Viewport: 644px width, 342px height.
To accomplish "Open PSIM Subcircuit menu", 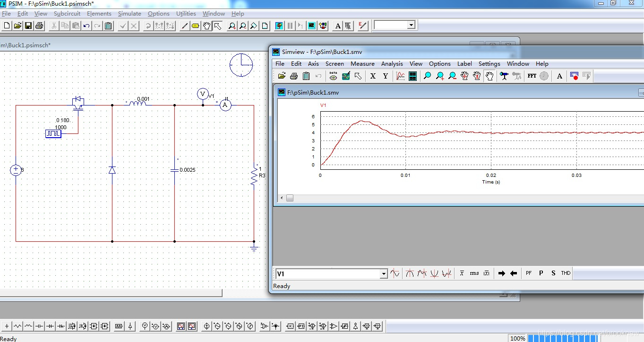I will point(67,14).
